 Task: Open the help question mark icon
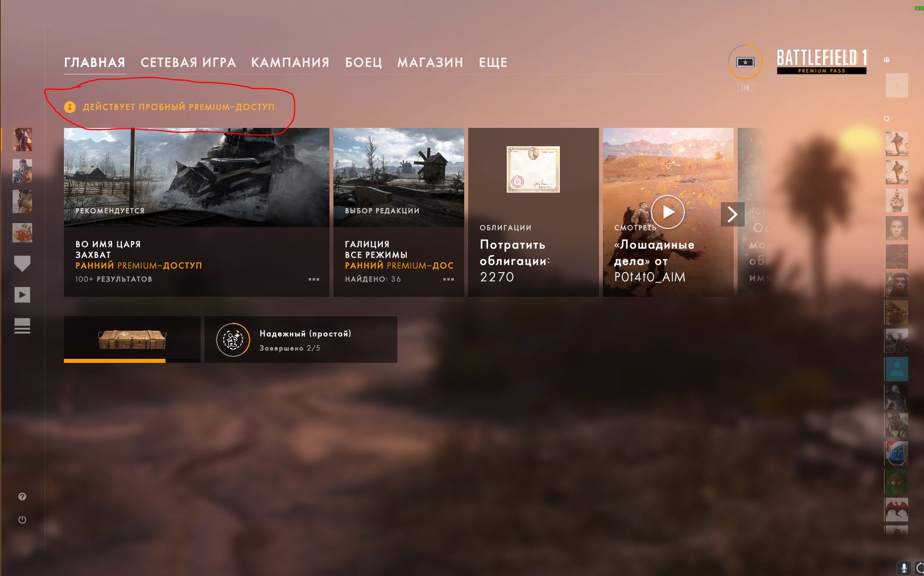[x=22, y=497]
